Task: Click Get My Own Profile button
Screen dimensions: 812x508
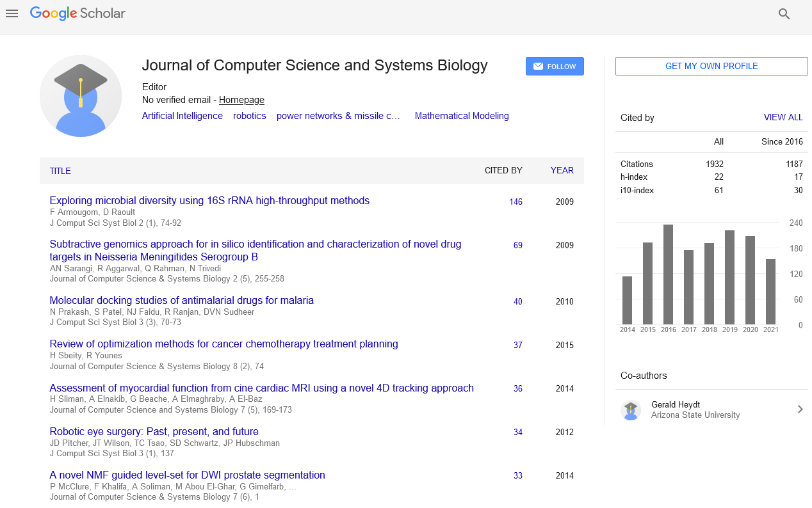Action: pyautogui.click(x=711, y=67)
